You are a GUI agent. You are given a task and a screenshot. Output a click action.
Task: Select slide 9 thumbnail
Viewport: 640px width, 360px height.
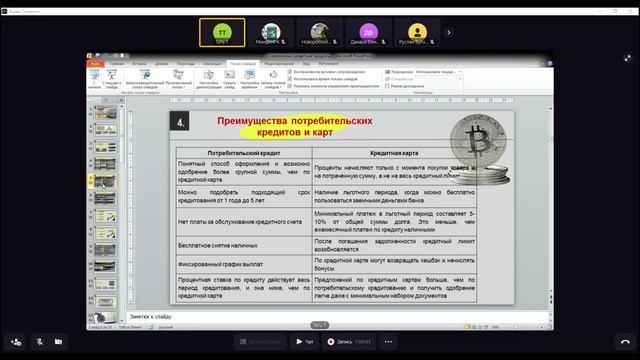tap(105, 250)
